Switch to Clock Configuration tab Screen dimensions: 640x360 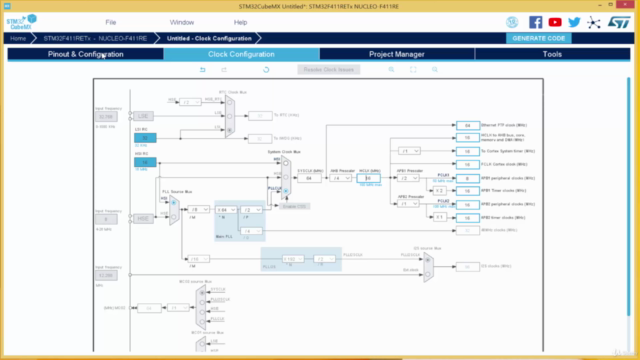(241, 54)
